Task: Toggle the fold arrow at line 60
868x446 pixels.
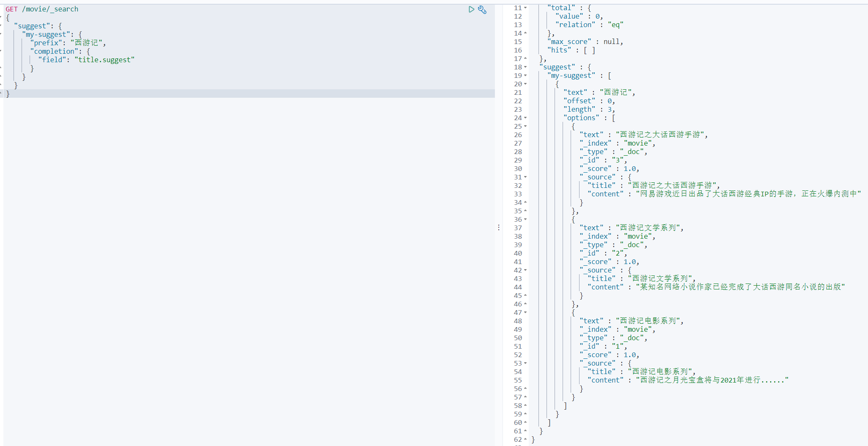Action: click(x=525, y=422)
